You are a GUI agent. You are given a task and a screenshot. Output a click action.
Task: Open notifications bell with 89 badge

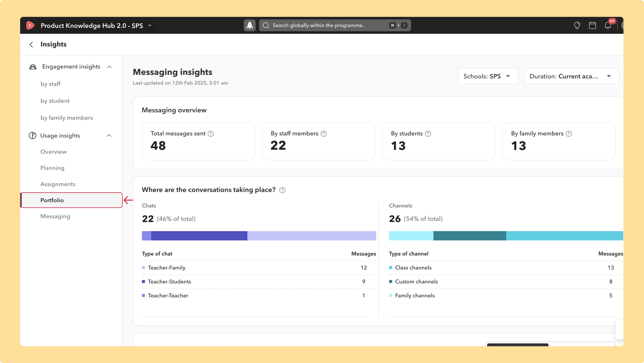608,25
